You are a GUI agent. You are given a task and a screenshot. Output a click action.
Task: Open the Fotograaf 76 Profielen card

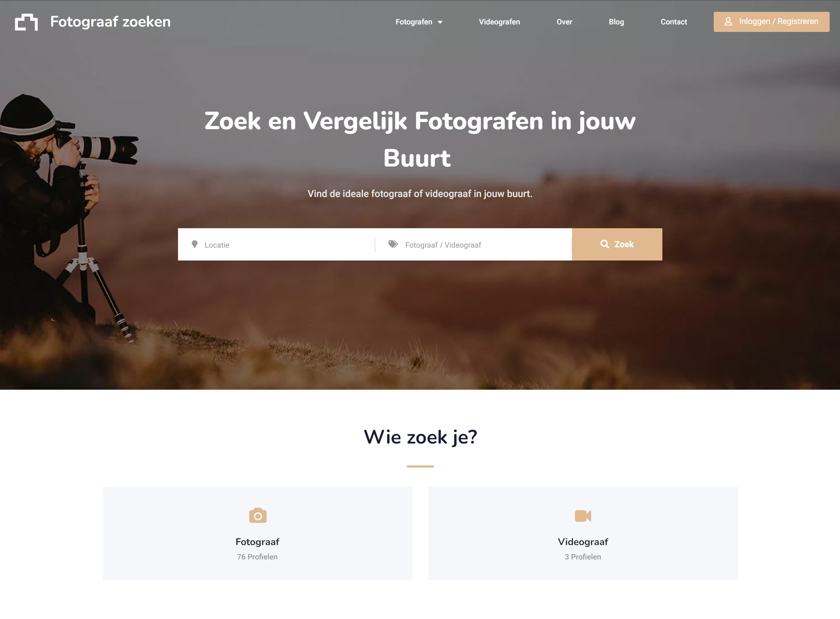[x=257, y=533]
